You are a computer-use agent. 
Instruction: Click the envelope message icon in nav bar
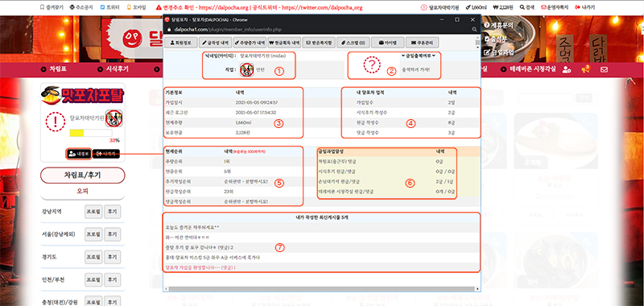(604, 69)
